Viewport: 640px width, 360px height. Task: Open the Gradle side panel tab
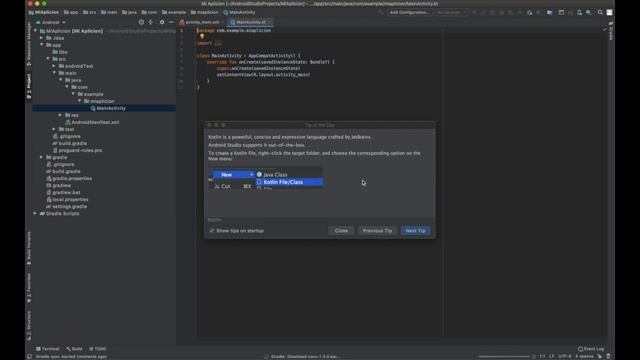[611, 31]
